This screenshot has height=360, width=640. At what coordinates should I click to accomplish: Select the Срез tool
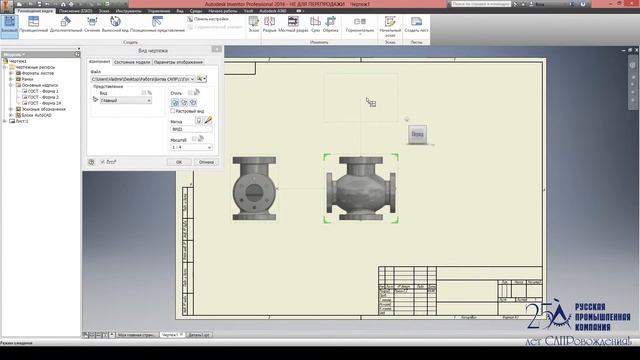(315, 24)
